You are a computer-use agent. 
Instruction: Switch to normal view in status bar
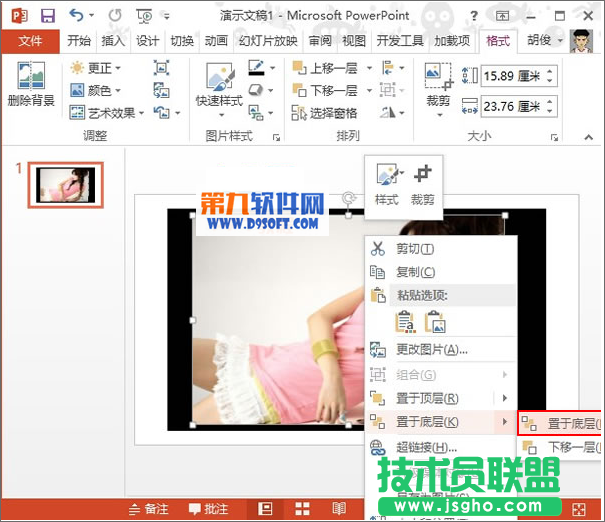[265, 508]
